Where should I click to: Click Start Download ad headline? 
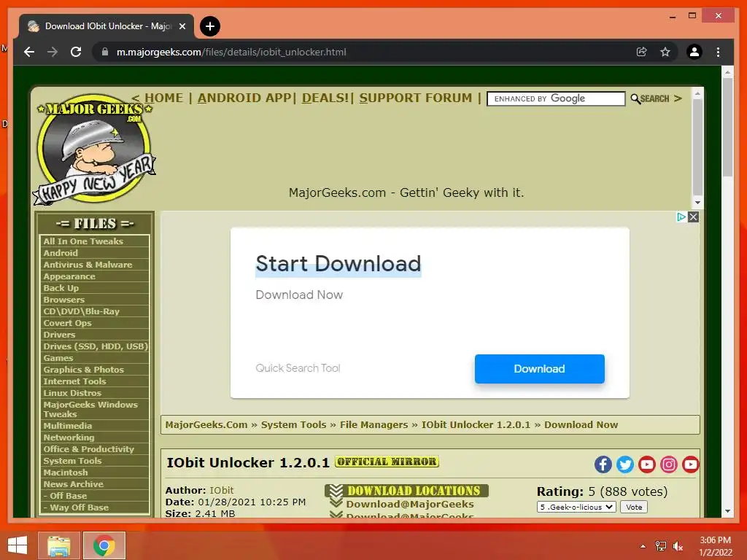(338, 264)
